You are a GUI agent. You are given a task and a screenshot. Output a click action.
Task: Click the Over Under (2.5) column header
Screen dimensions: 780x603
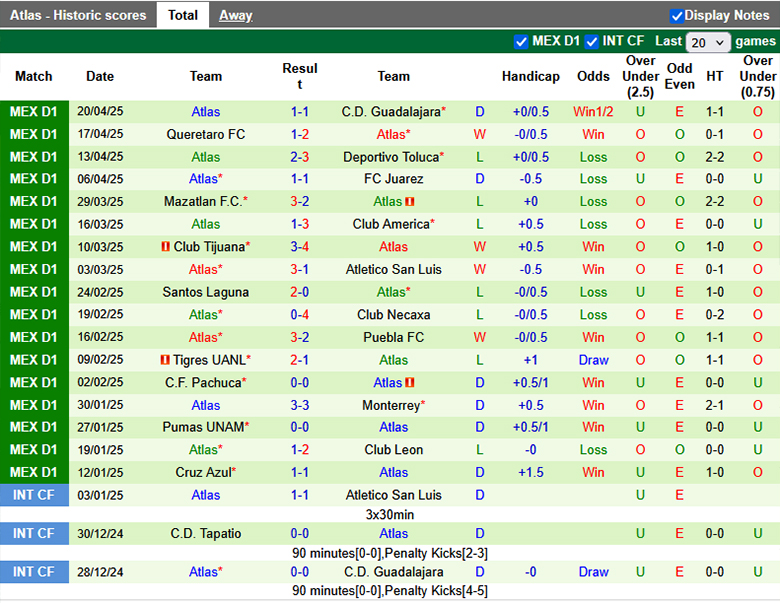[640, 77]
